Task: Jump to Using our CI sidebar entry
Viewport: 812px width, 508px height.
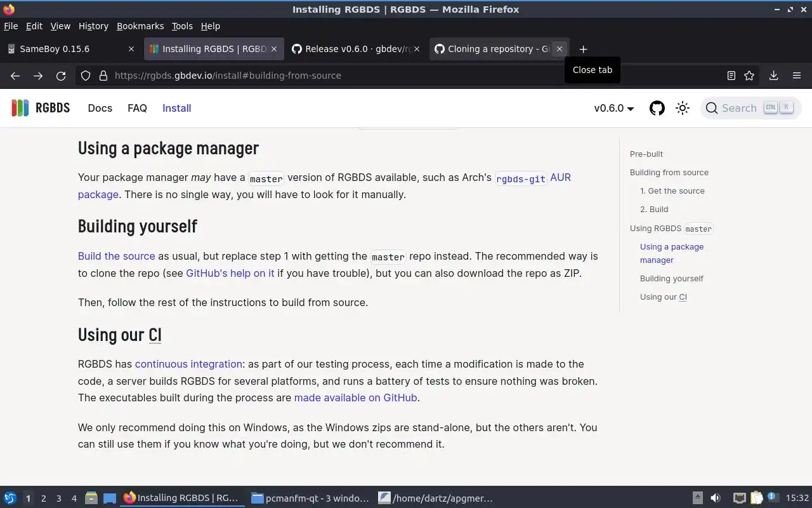Action: click(664, 297)
